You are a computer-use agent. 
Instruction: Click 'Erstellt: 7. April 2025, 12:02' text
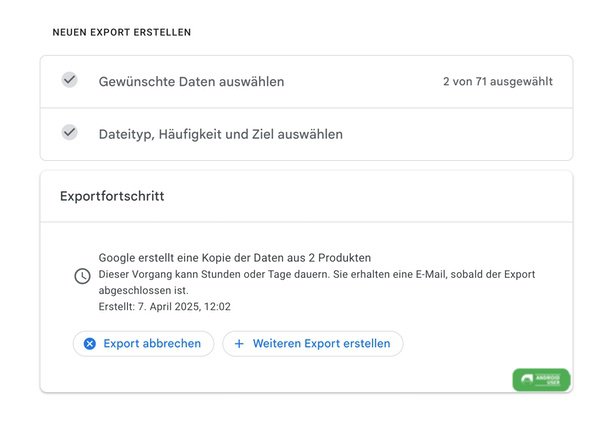(x=165, y=307)
